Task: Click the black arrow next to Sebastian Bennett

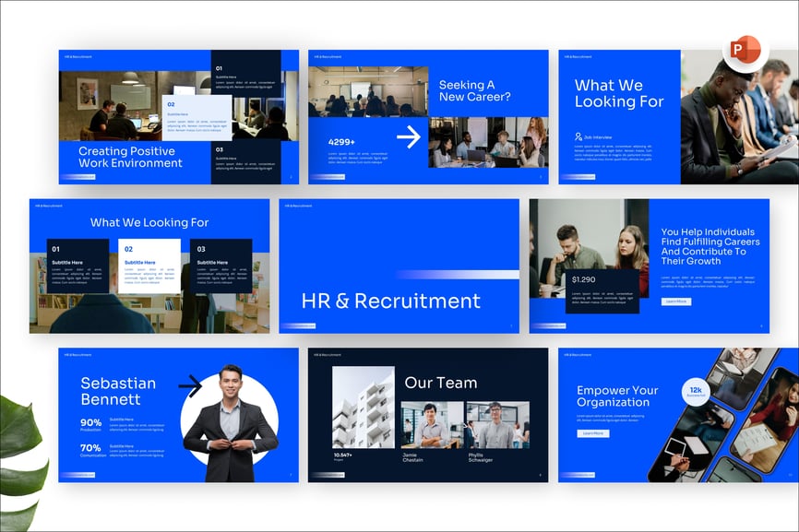Action: 190,385
